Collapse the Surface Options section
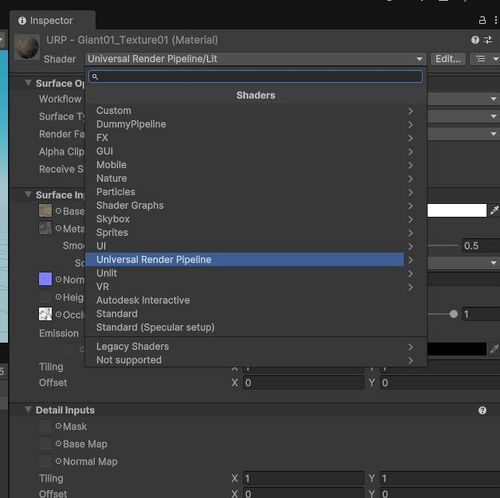 pyautogui.click(x=29, y=83)
